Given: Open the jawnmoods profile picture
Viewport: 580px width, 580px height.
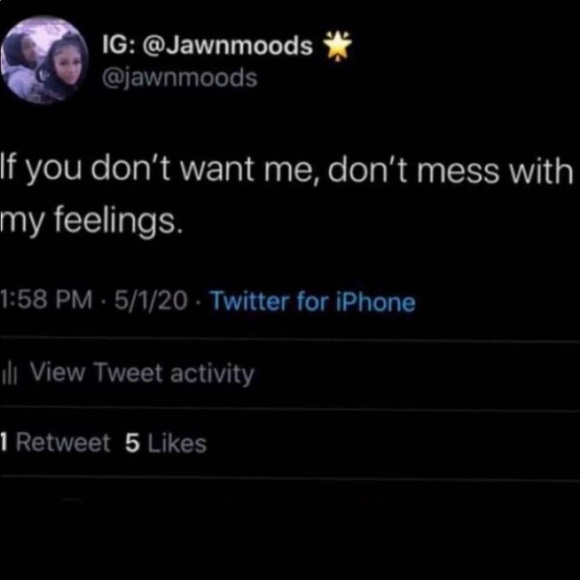Looking at the screenshot, I should [44, 60].
